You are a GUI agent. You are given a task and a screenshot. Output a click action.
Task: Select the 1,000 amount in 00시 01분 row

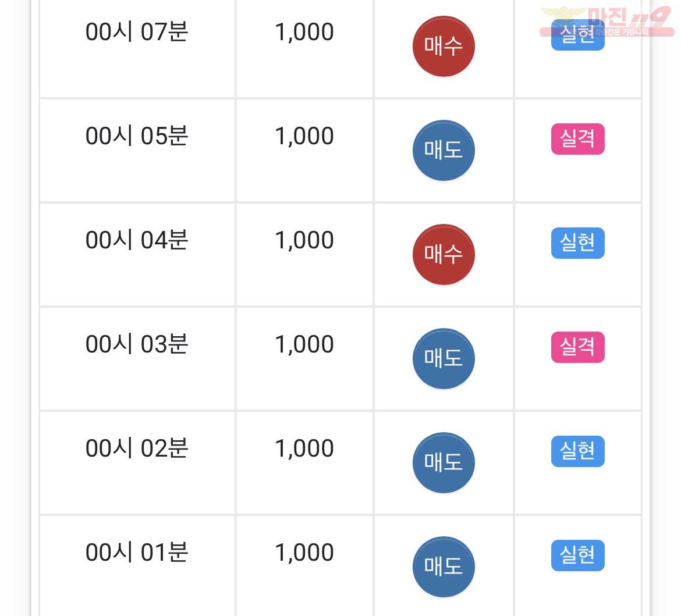tap(304, 553)
